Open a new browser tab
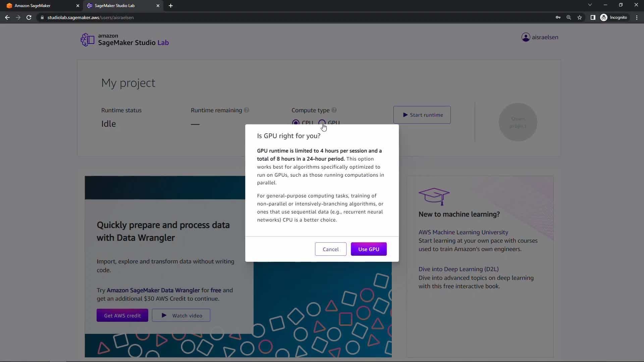 171,6
